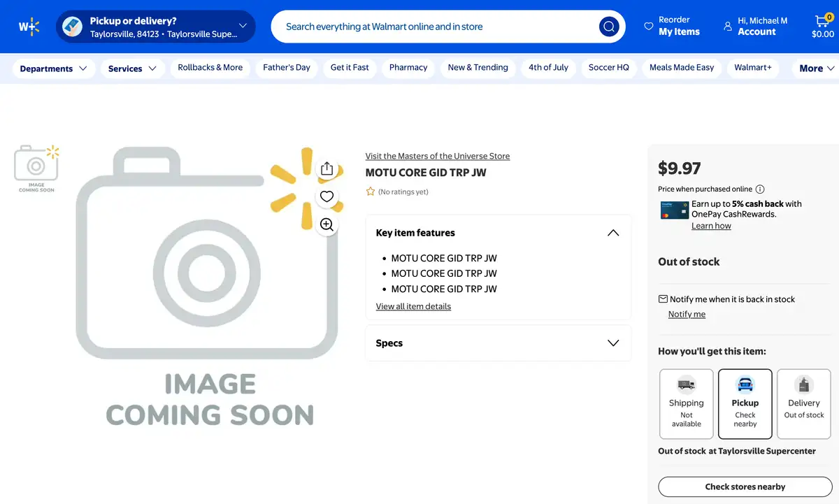The width and height of the screenshot is (839, 504).
Task: Click the Out of stock heading
Action: (x=689, y=261)
